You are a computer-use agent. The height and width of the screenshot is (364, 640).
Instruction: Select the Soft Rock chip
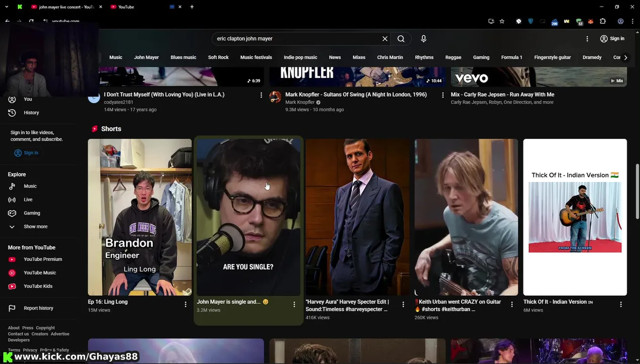tap(218, 57)
